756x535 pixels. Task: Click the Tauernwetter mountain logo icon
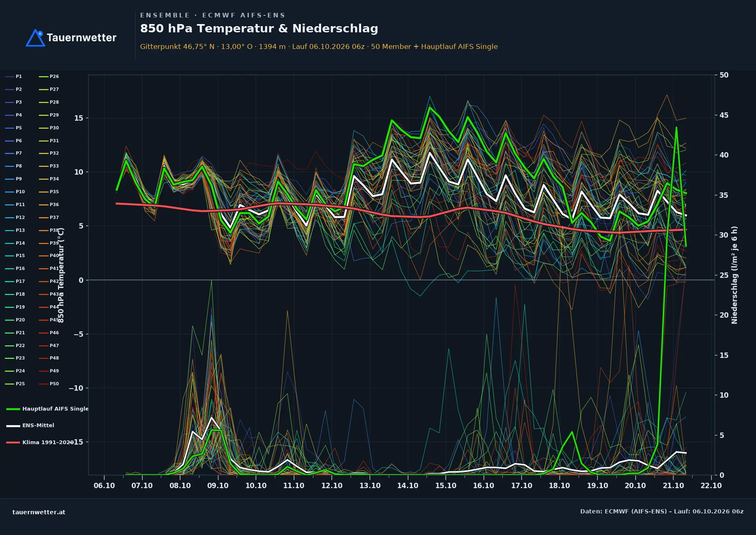click(35, 38)
